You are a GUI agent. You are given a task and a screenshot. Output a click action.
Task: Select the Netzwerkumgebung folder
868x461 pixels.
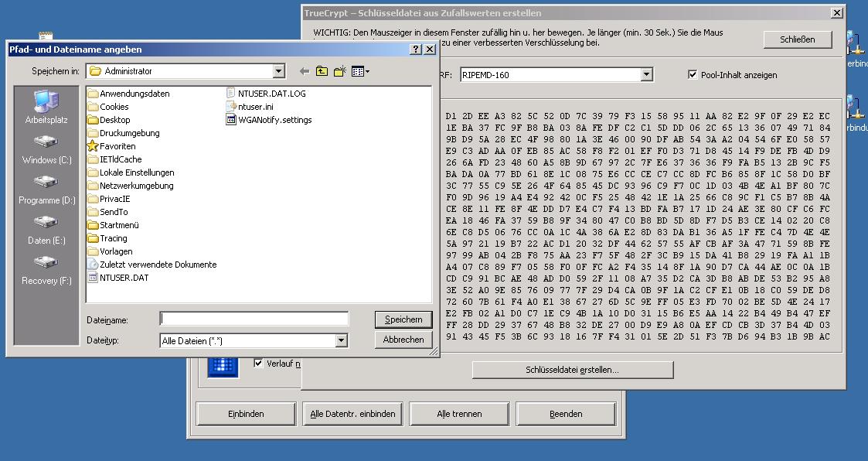(x=131, y=186)
